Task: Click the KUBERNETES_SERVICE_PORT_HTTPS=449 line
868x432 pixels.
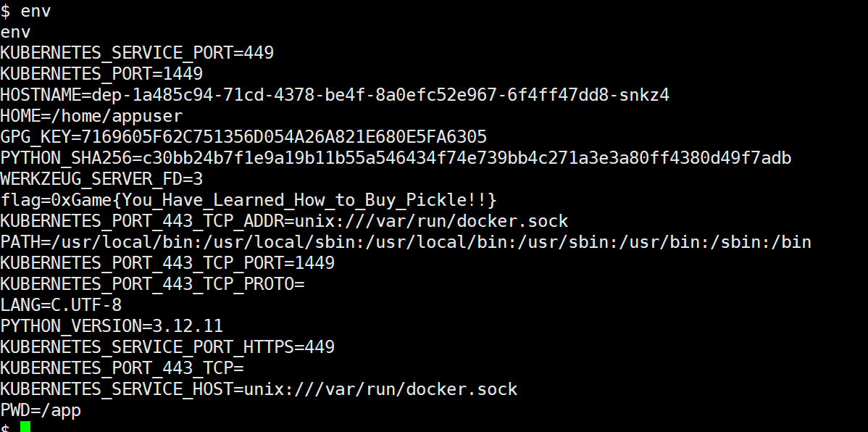Action: click(167, 347)
